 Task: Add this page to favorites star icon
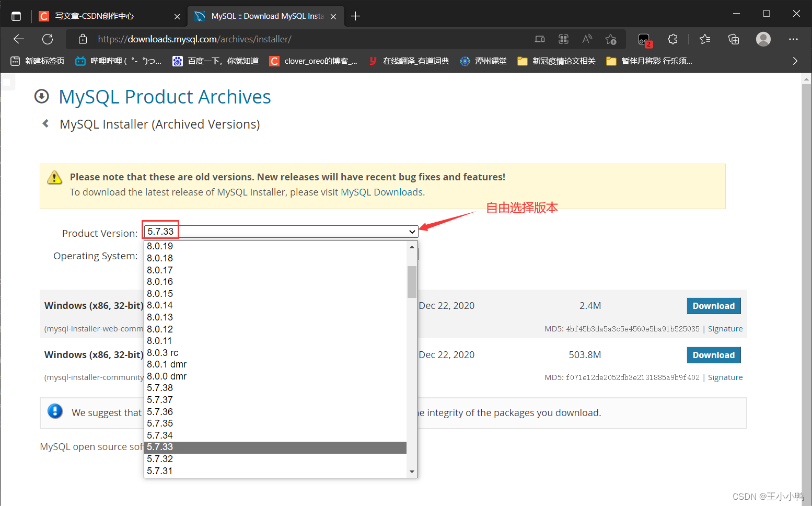(611, 39)
